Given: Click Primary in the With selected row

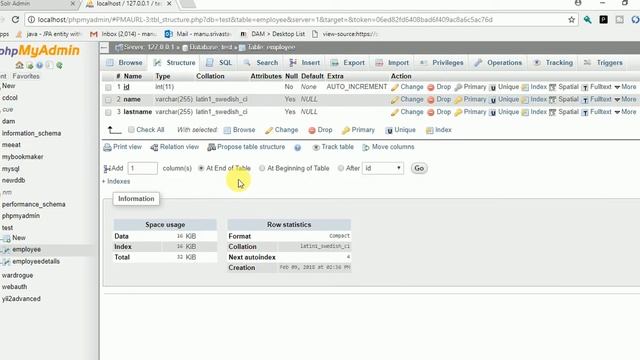Looking at the screenshot, I should click(x=358, y=130).
